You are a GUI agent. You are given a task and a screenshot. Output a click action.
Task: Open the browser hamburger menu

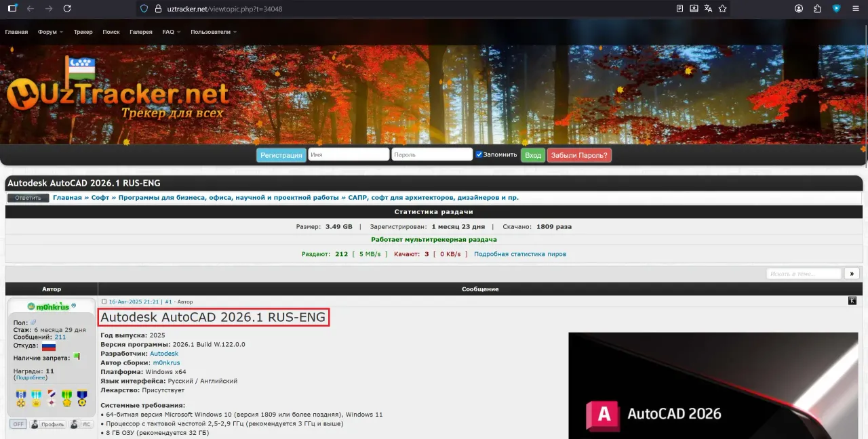pos(855,9)
